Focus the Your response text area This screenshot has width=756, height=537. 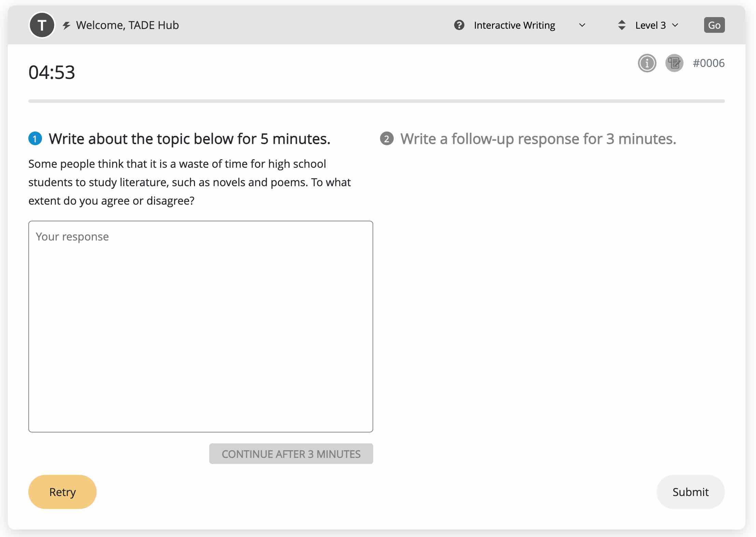coord(200,327)
